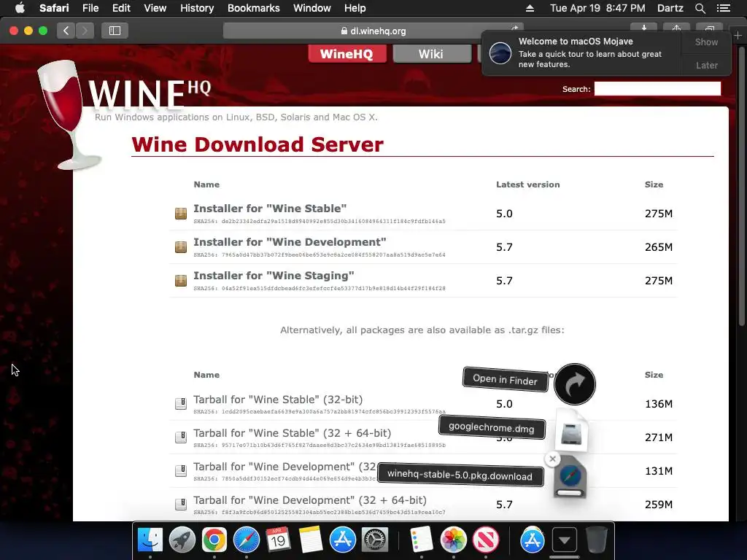This screenshot has height=560, width=747.
Task: Download Tarball for "Wine Stable" (32 + 64-bit)
Action: pyautogui.click(x=292, y=433)
